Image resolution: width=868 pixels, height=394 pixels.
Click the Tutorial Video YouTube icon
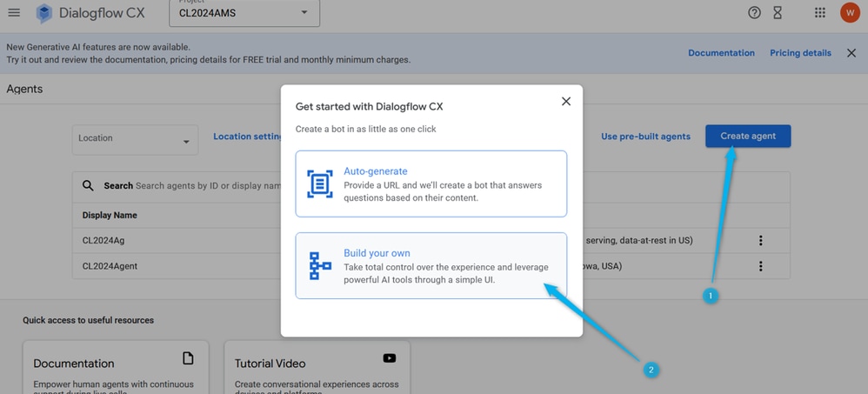point(389,358)
